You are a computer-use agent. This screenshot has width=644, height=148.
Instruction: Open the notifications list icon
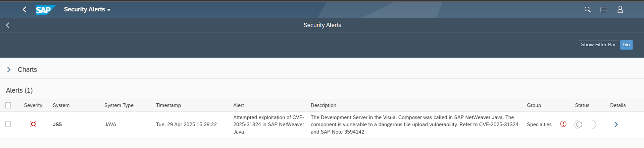point(604,9)
